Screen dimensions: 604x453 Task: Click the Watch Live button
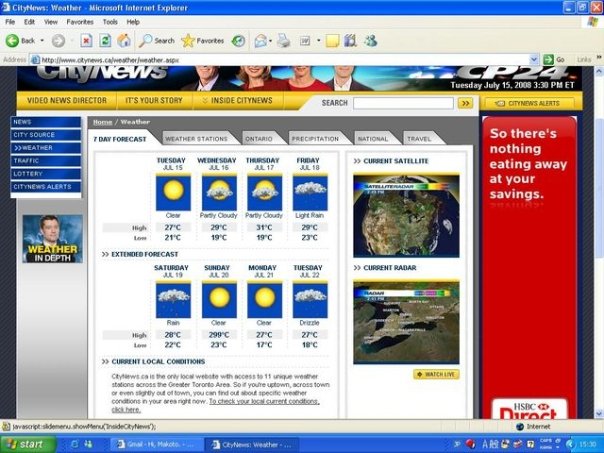pyautogui.click(x=436, y=375)
